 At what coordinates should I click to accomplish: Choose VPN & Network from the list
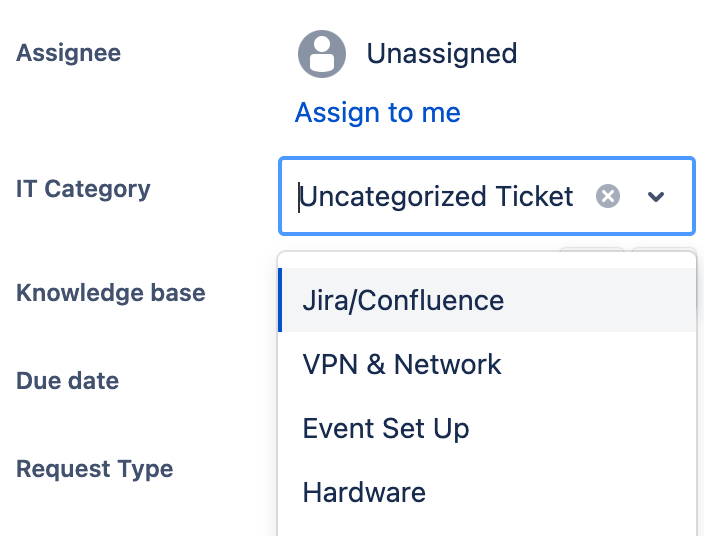402,364
